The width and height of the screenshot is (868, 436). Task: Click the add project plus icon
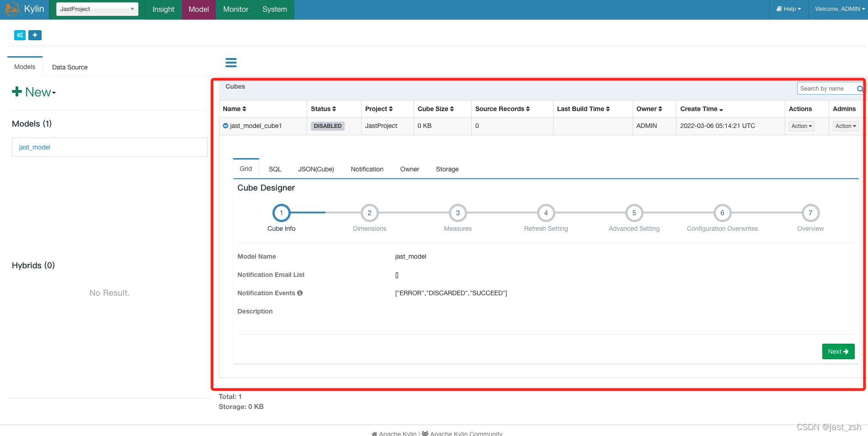click(35, 35)
